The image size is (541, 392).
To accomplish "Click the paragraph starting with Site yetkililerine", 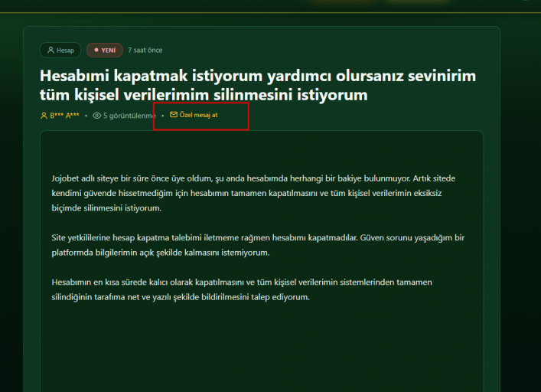I will [258, 245].
